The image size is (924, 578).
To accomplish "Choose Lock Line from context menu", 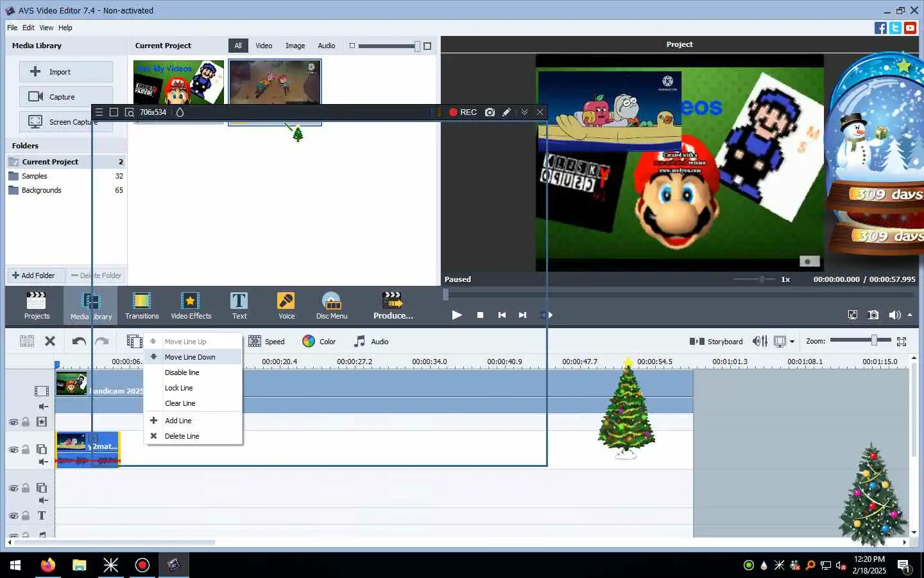I will [193, 388].
